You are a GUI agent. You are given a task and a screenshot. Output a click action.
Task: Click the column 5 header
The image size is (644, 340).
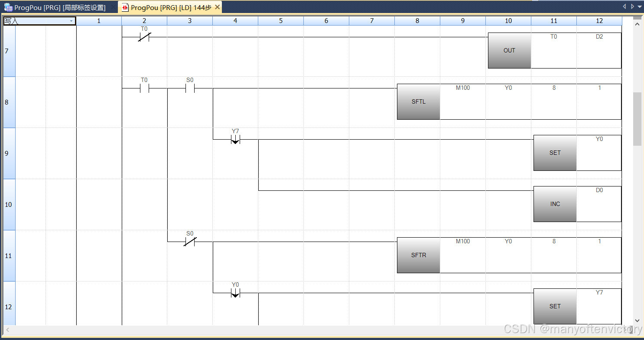tap(281, 21)
